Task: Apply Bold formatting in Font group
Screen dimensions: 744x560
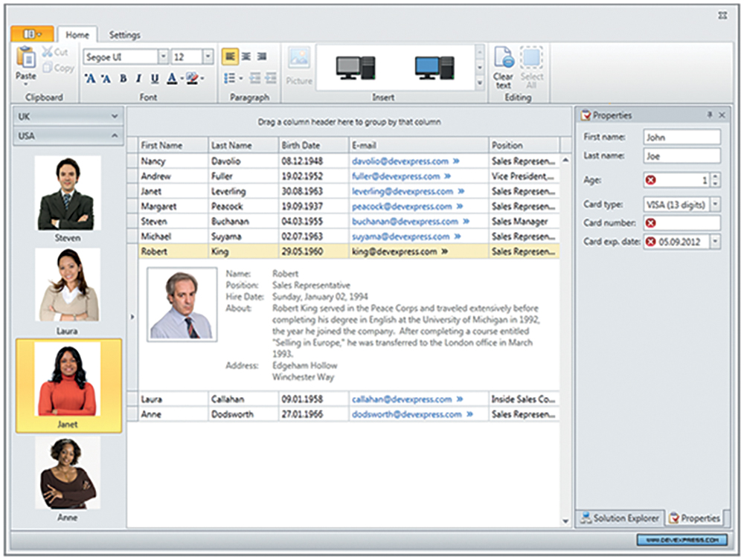Action: coord(123,79)
